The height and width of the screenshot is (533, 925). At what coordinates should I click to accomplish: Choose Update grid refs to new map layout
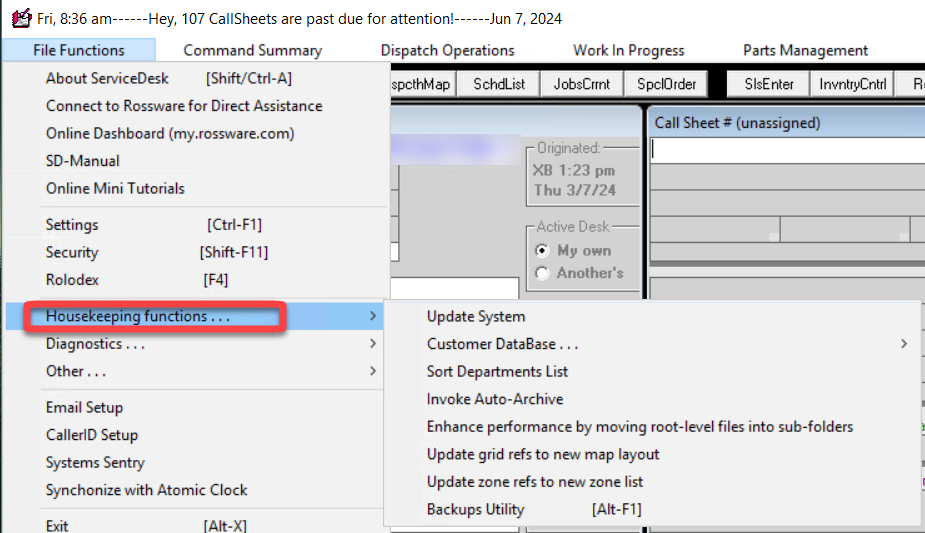652,455
